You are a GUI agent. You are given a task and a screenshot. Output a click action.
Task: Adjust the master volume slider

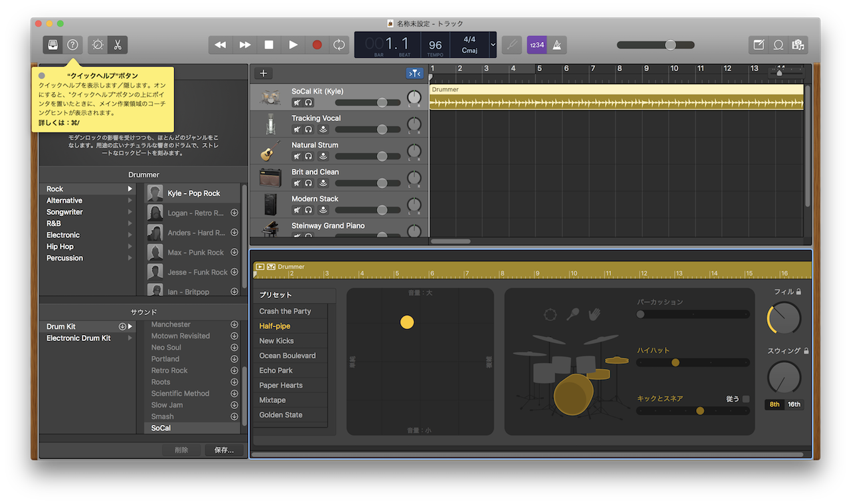(656, 45)
